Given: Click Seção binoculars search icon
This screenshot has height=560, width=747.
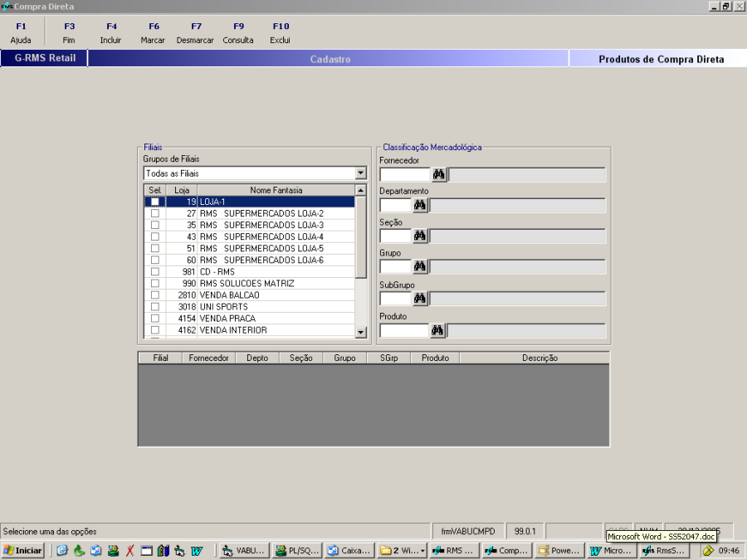Looking at the screenshot, I should click(x=420, y=236).
